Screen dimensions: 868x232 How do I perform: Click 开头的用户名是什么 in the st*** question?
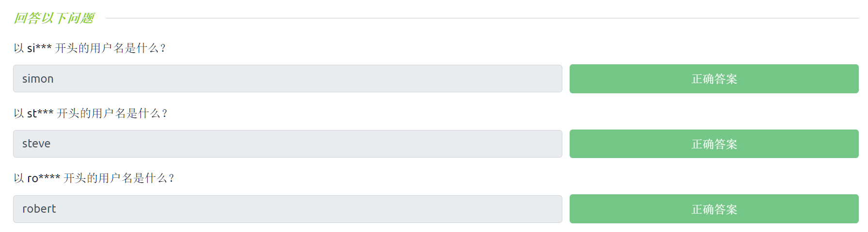coord(108,114)
